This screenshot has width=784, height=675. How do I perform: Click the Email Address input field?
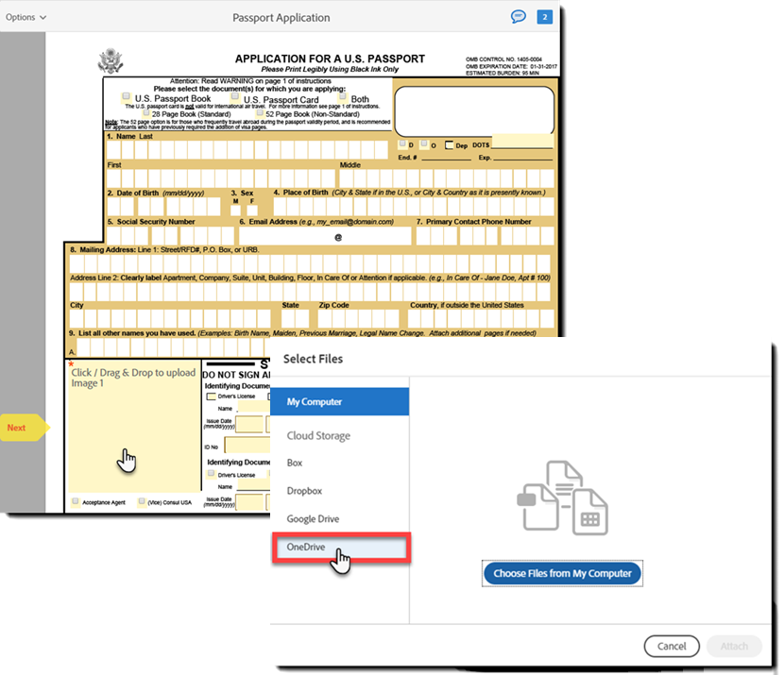(x=326, y=233)
